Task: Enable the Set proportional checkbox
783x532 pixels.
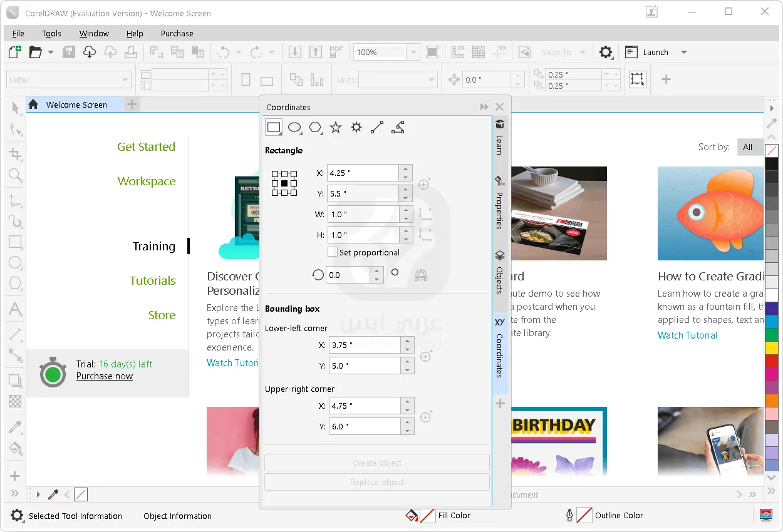Action: click(333, 252)
